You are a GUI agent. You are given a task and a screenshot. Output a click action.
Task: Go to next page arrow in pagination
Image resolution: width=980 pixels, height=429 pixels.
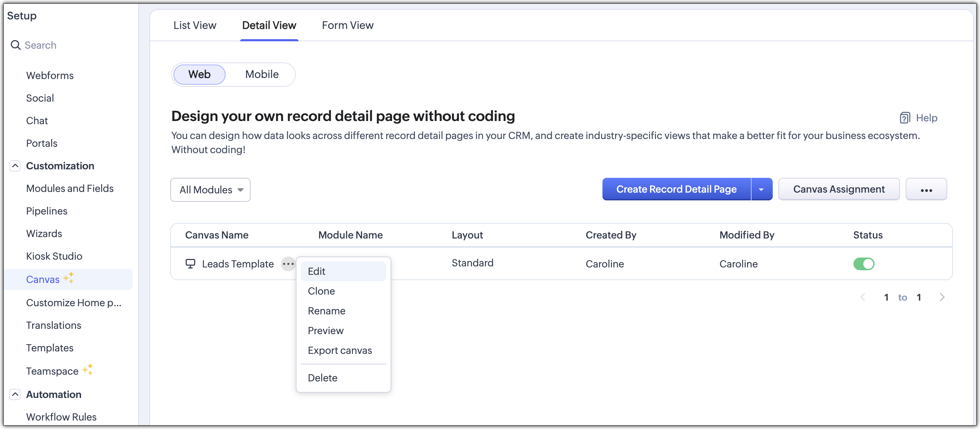tap(942, 297)
